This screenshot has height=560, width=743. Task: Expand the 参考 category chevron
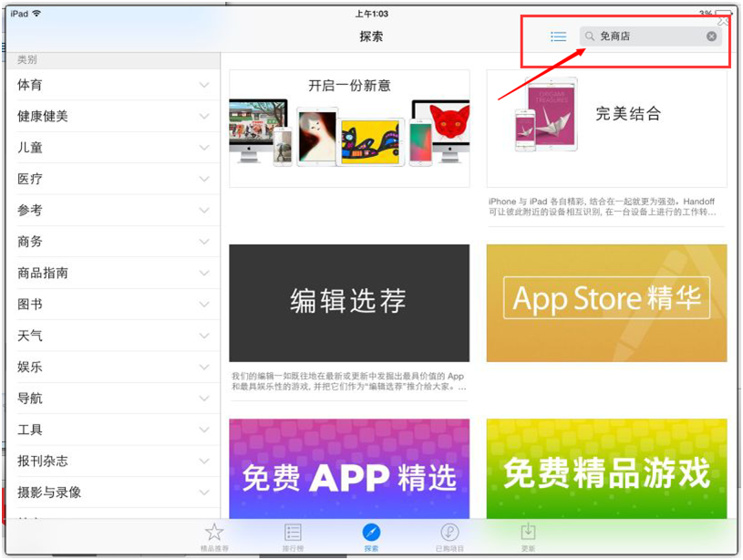[204, 211]
